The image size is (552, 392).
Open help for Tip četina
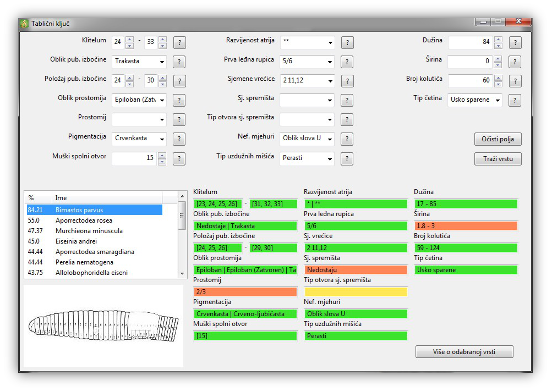click(x=515, y=101)
